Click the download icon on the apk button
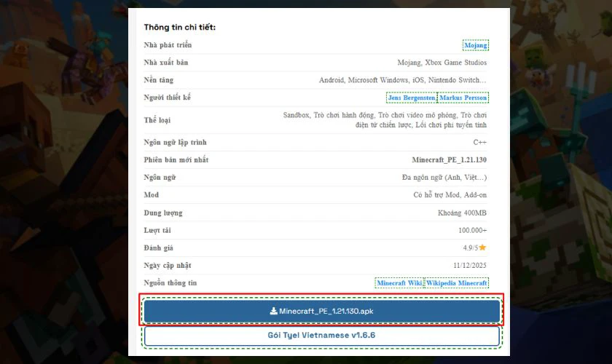This screenshot has width=612, height=364. pos(273,312)
